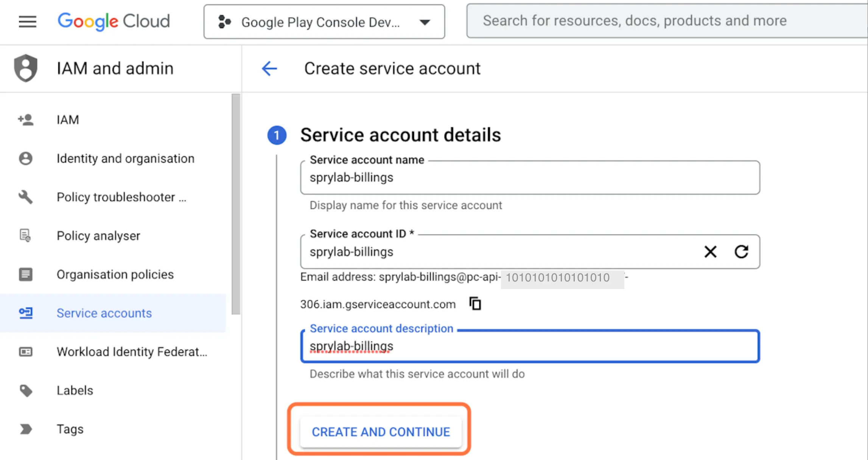This screenshot has width=868, height=460.
Task: Open IAM in the sidebar
Action: tap(113, 120)
